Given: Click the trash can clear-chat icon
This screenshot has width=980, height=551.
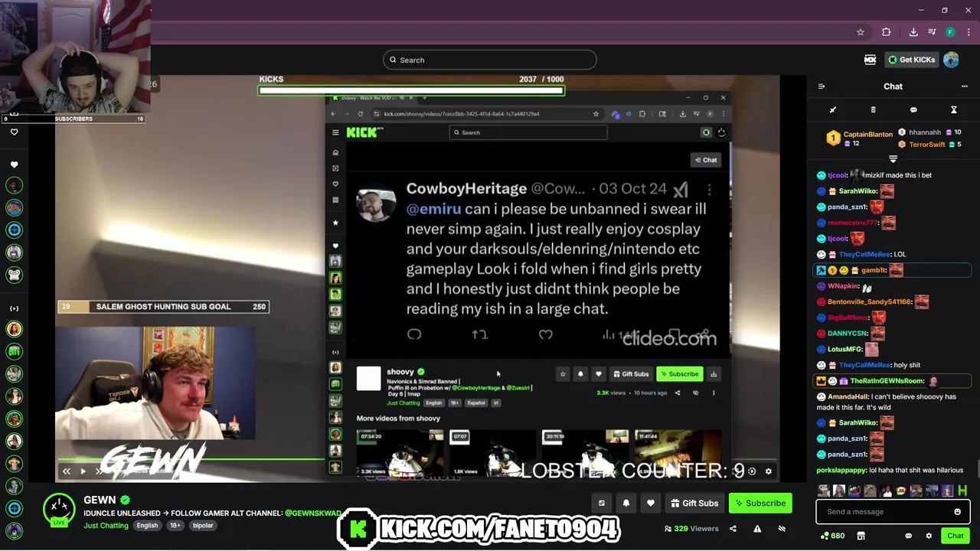Looking at the screenshot, I should [873, 110].
